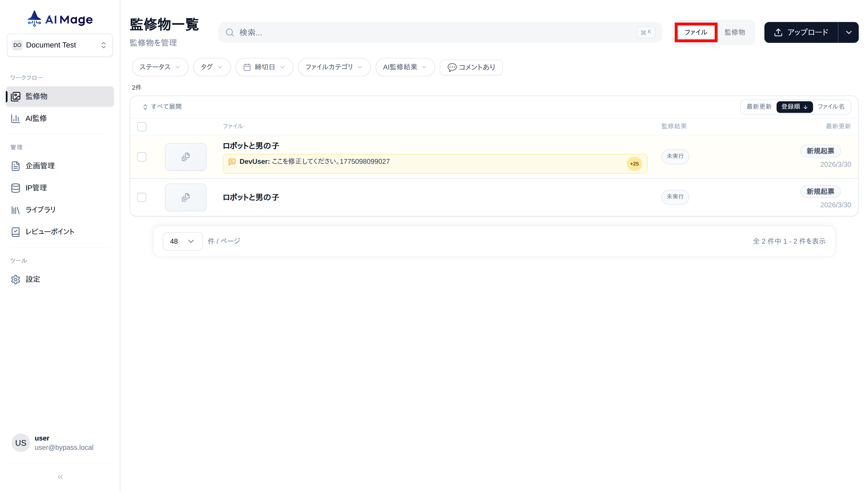The height and width of the screenshot is (492, 868).
Task: Open the 監修物 workflow section in sidebar
Action: (37, 96)
